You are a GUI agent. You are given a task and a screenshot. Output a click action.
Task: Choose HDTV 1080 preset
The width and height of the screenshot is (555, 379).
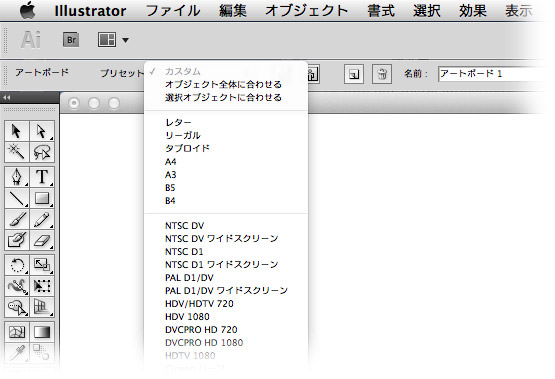(226, 356)
